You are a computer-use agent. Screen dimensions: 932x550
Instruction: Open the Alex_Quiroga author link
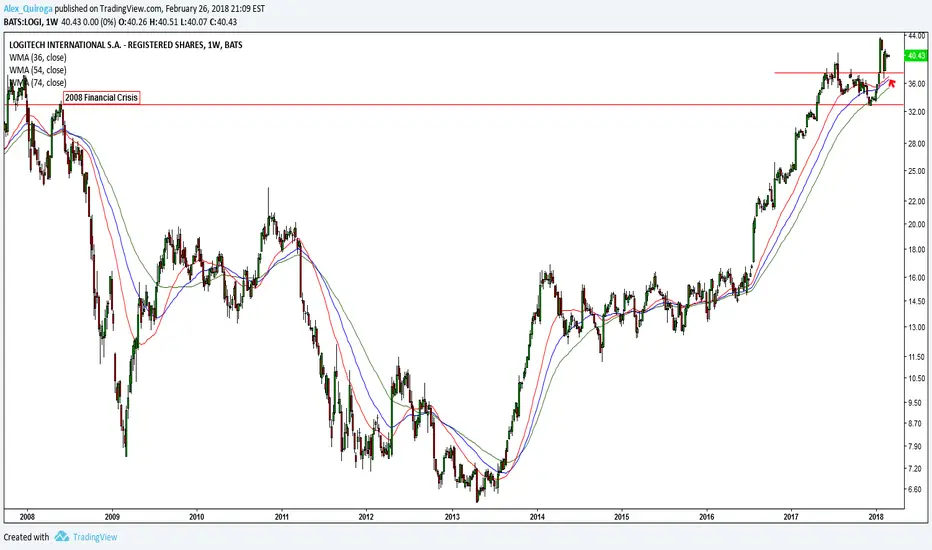pyautogui.click(x=28, y=9)
